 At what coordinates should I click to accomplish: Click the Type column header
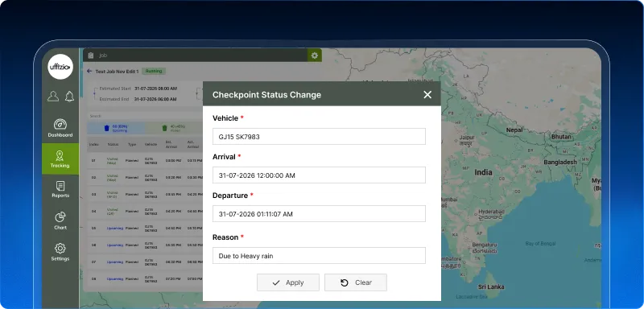[x=132, y=145]
